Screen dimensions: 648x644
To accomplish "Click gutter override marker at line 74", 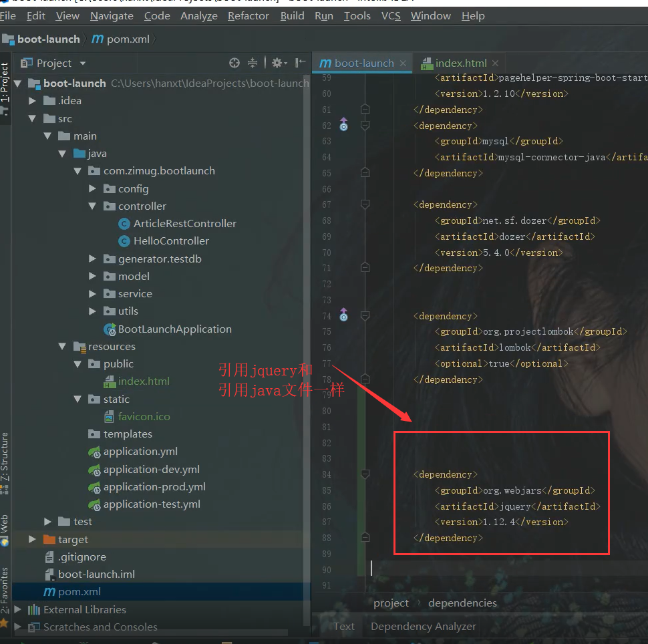I will coord(343,315).
